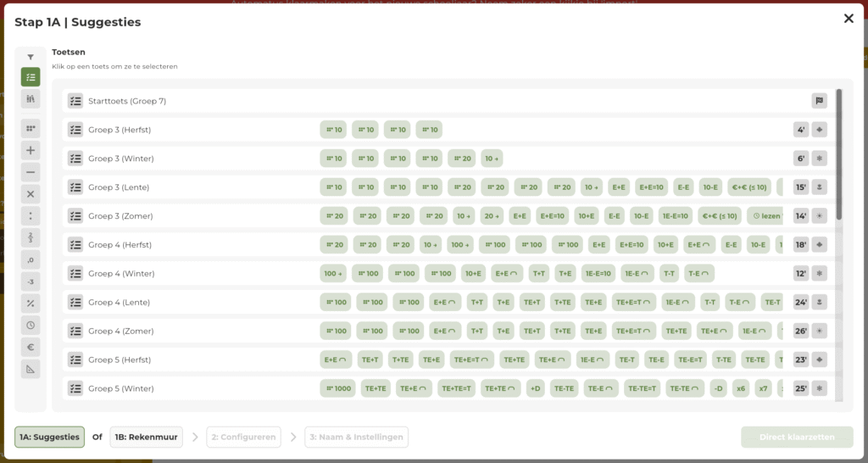The height and width of the screenshot is (463, 868).
Task: Click the flag icon on the Starttoets row
Action: click(x=820, y=101)
